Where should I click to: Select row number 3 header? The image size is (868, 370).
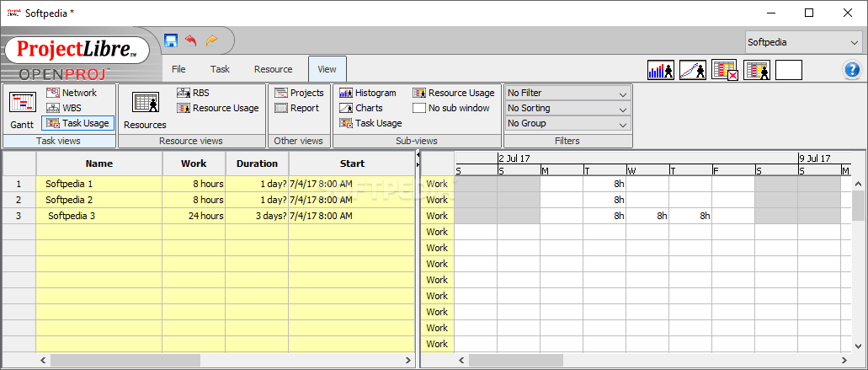tap(19, 216)
